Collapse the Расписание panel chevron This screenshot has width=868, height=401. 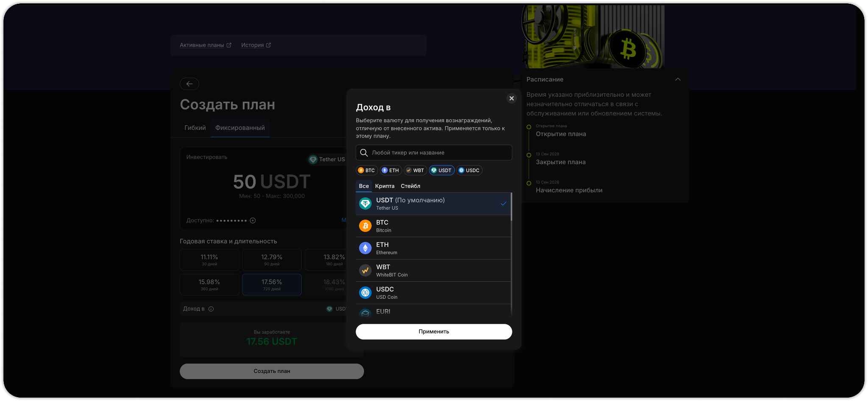(678, 79)
